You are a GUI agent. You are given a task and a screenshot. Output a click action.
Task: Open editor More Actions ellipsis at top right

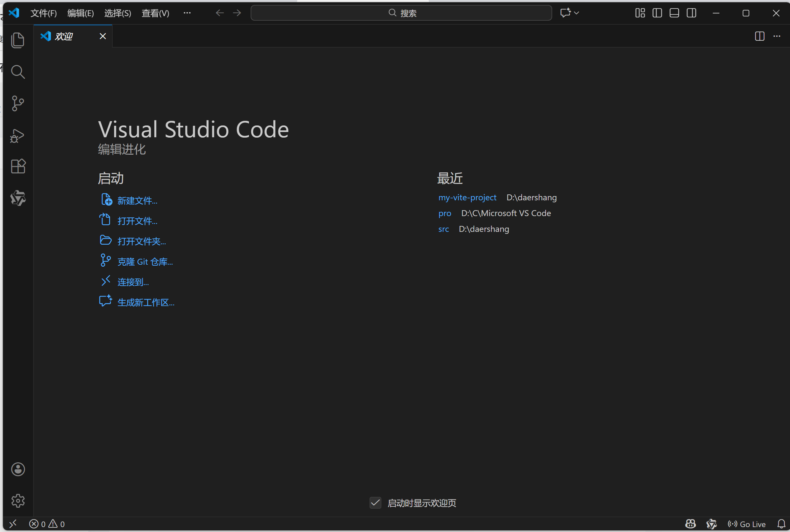tap(777, 36)
